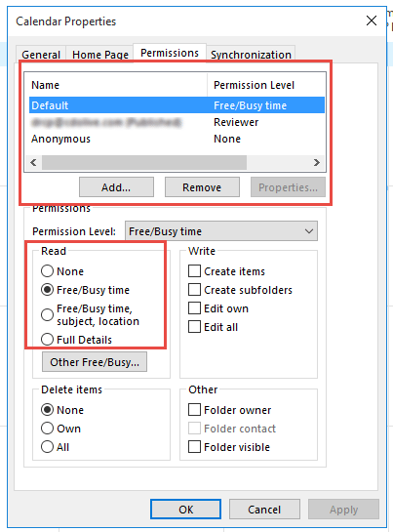393x532 pixels.
Task: Enable the Create items checkbox
Action: tap(194, 271)
